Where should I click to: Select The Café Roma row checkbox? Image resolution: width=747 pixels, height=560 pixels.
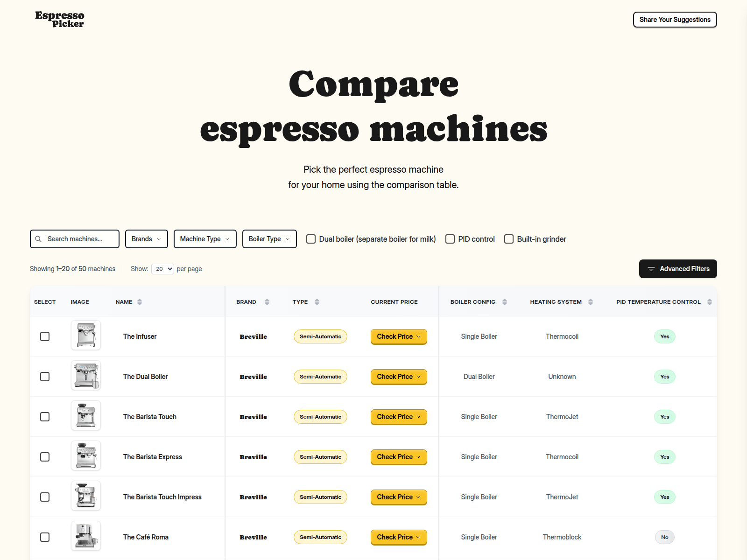pyautogui.click(x=45, y=537)
